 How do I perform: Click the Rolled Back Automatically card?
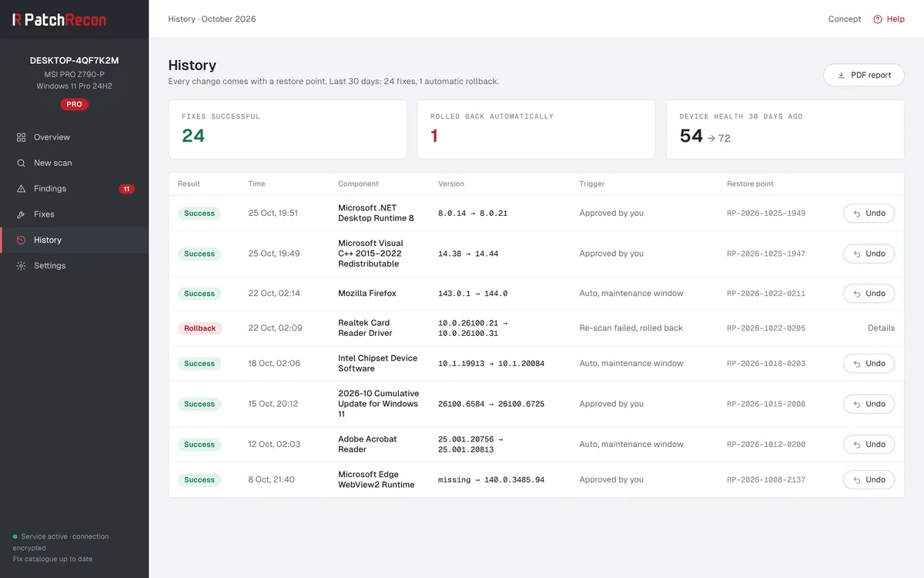click(x=536, y=129)
